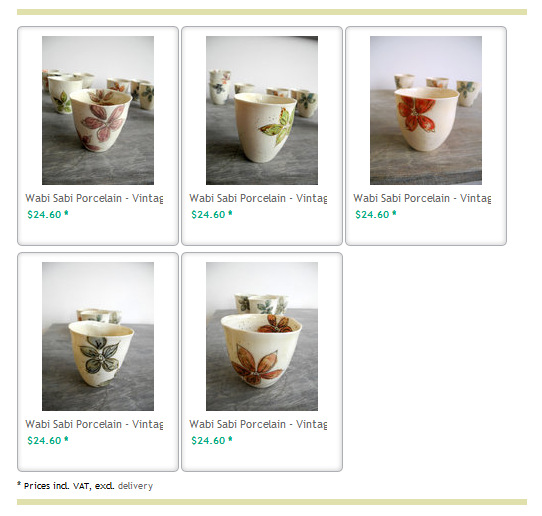Open the delivery link in the footnote
Viewport: 542px width, 516px height.
pyautogui.click(x=135, y=486)
